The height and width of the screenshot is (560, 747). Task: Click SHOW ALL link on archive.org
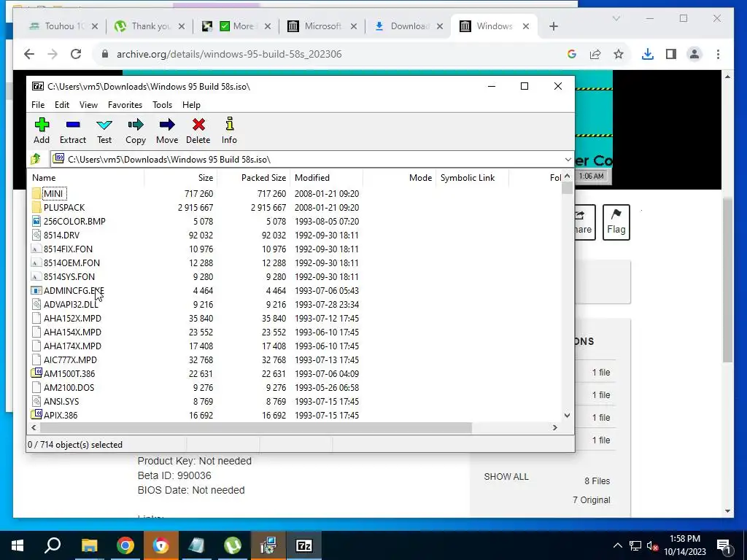click(506, 477)
